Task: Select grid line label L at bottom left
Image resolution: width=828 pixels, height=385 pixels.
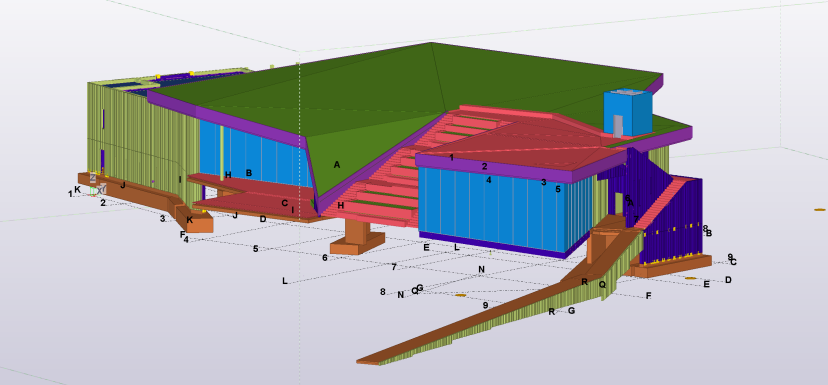Action: [285, 281]
